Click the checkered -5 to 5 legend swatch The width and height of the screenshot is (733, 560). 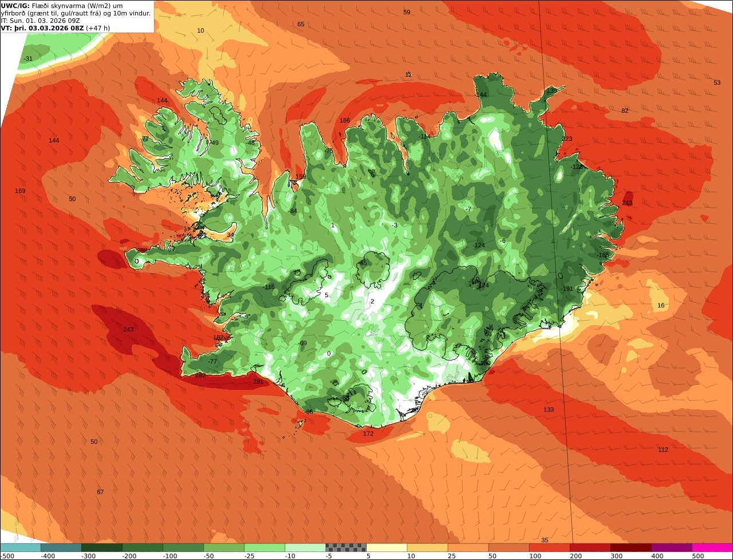[345, 547]
